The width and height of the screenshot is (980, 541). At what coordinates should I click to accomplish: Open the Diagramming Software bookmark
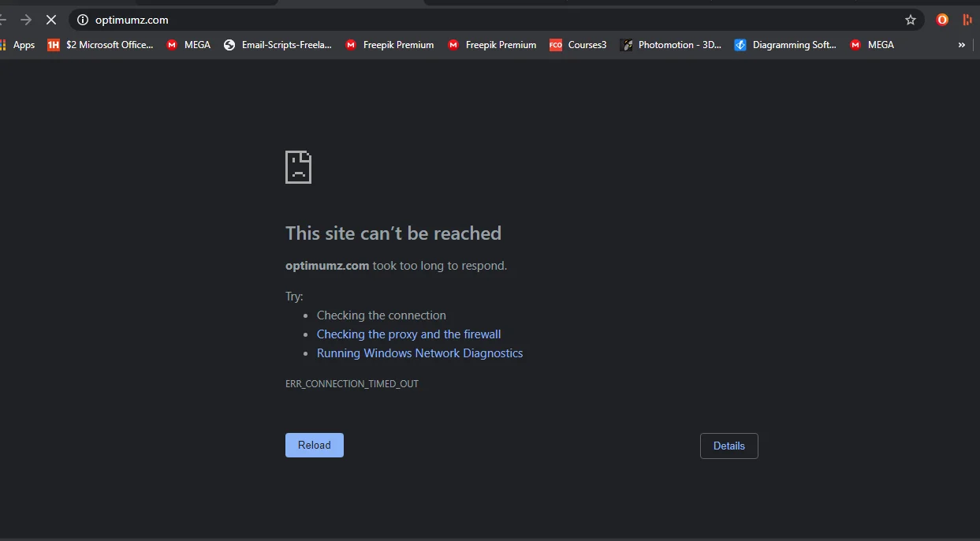click(x=785, y=45)
